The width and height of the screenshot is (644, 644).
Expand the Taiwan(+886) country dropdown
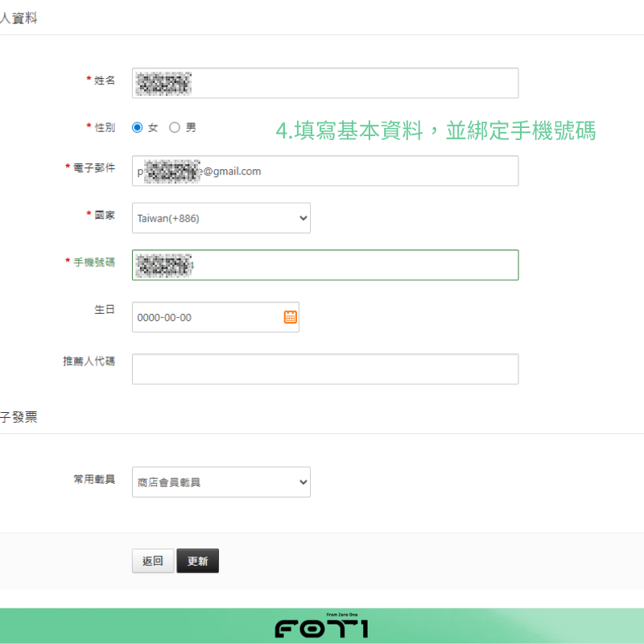pyautogui.click(x=221, y=218)
